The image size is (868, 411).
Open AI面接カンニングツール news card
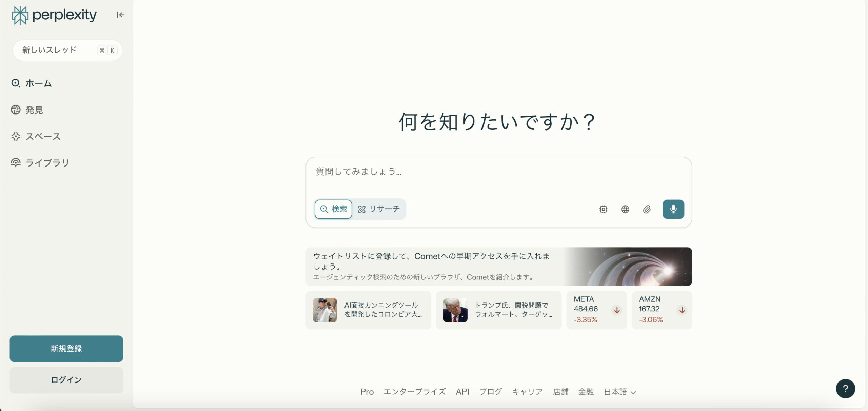pos(368,310)
